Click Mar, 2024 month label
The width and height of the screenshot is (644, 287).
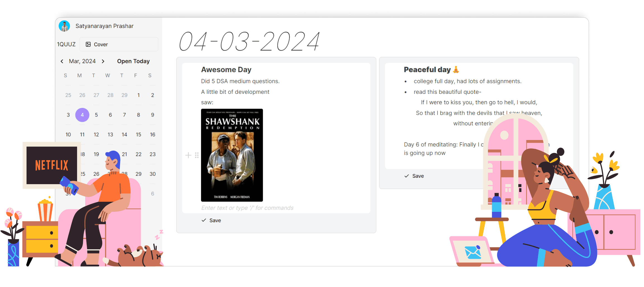[x=82, y=61]
